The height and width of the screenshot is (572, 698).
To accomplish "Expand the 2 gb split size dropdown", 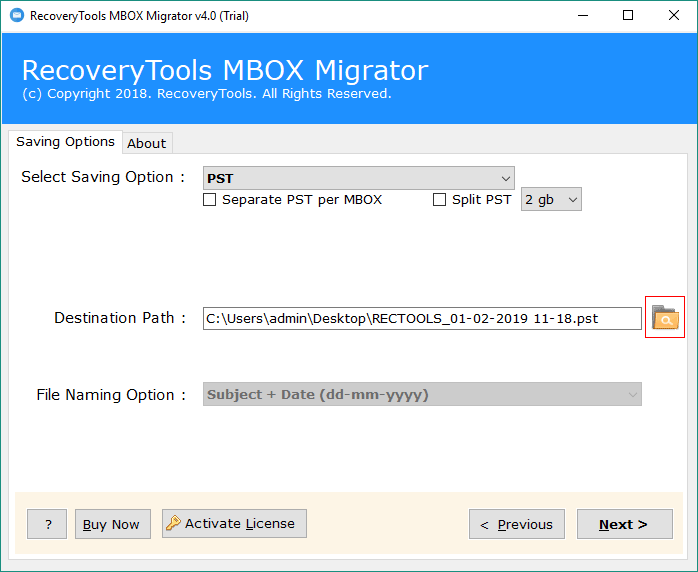I will click(551, 199).
